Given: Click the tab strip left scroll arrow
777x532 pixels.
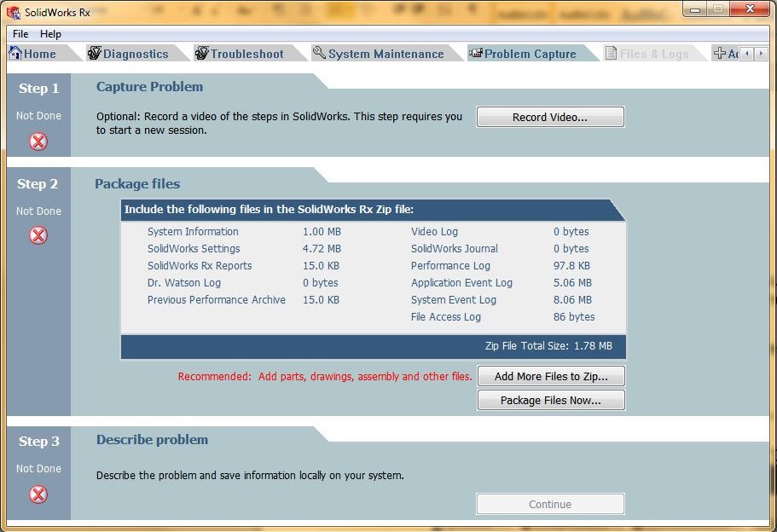Looking at the screenshot, I should [747, 54].
